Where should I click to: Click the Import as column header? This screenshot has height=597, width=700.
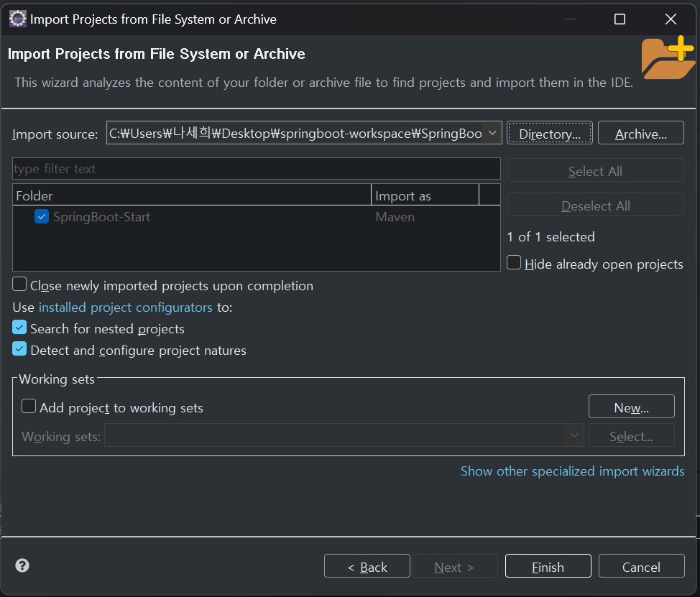click(425, 195)
